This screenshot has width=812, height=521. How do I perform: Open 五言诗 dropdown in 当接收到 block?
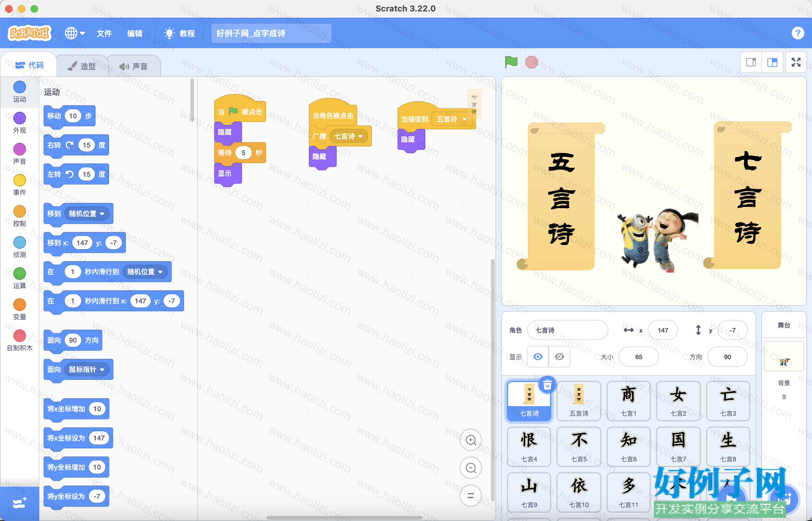(x=452, y=119)
